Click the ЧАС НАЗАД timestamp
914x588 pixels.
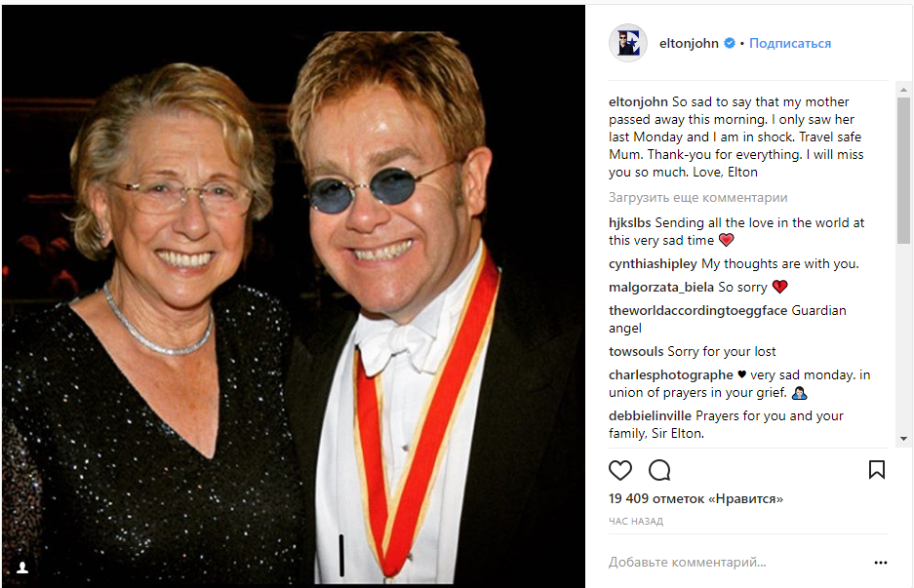636,522
